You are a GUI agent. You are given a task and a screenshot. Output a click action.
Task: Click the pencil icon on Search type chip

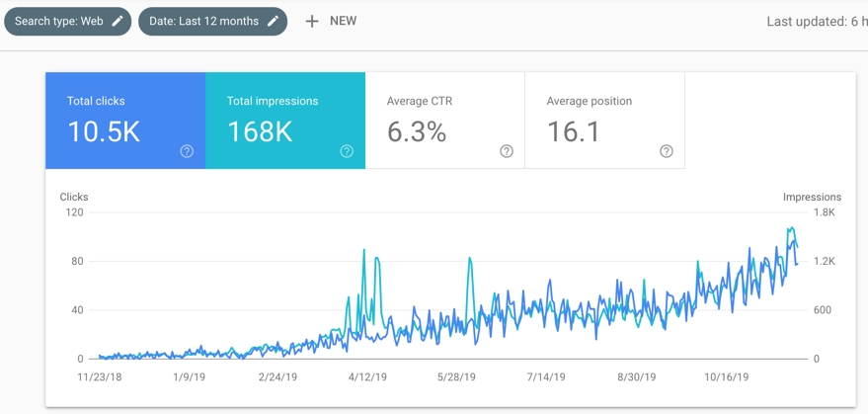point(118,21)
